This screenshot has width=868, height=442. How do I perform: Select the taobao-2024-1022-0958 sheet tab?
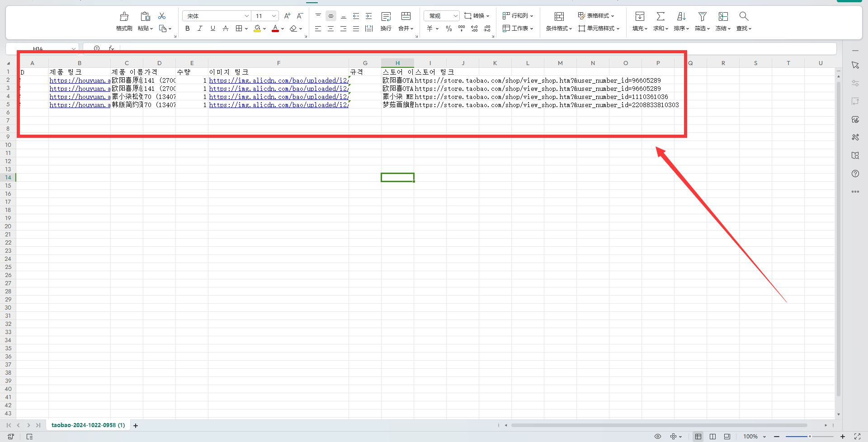coord(88,425)
